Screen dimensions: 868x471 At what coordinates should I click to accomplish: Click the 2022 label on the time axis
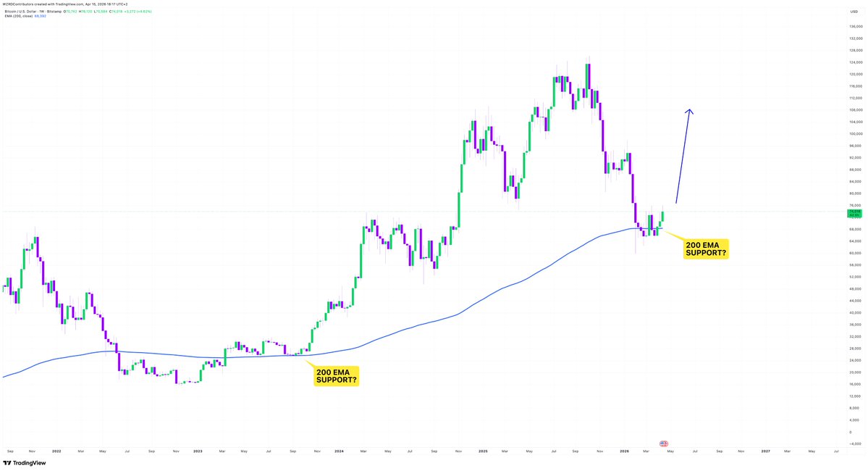coord(58,451)
